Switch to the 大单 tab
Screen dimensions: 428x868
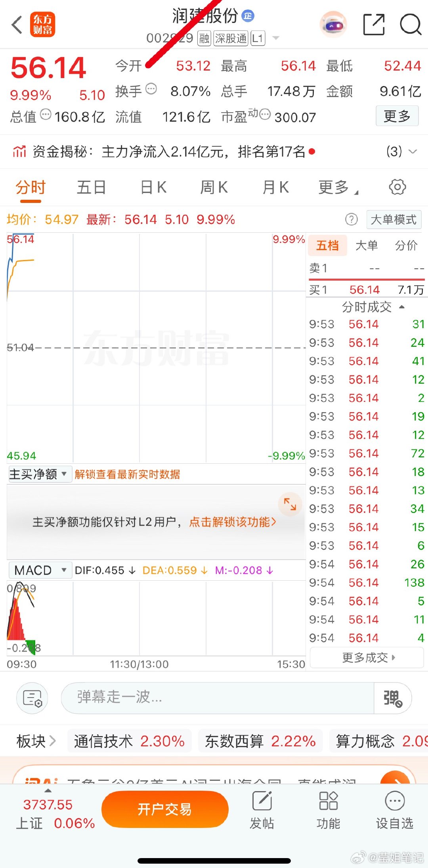(367, 245)
